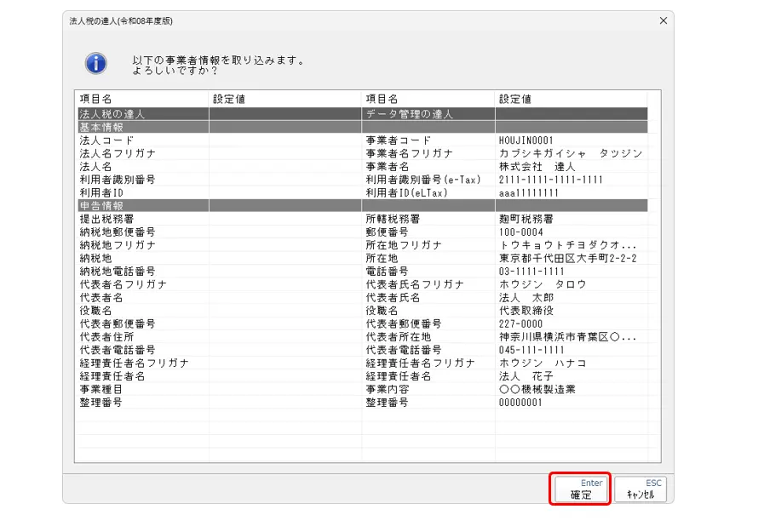Screen dimensions: 764x532
Task: Click the 事業者コード label
Action: click(x=399, y=140)
